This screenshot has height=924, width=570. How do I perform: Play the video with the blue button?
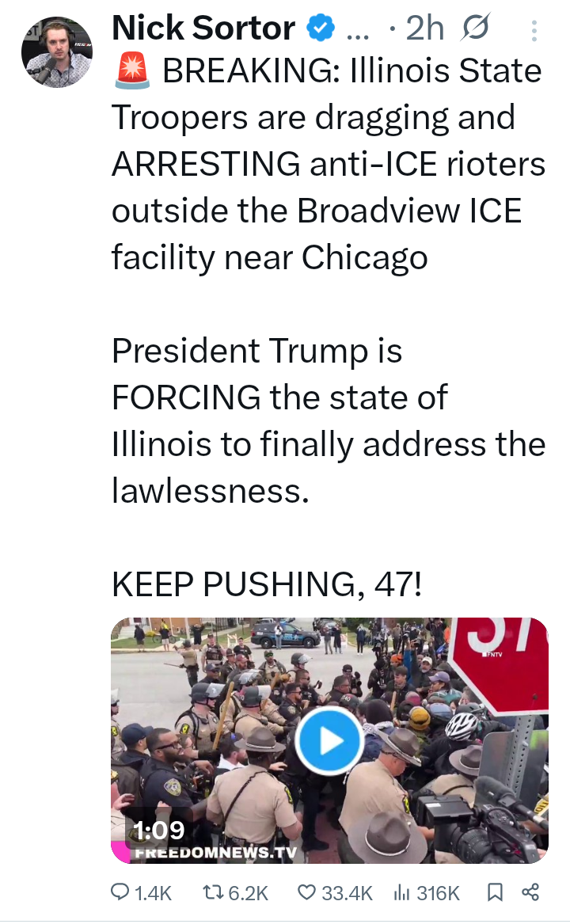pyautogui.click(x=329, y=741)
